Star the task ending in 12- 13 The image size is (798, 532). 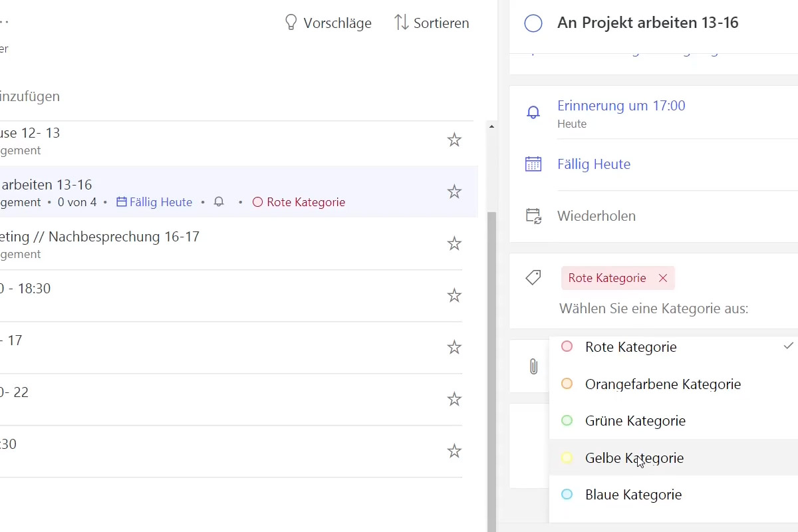454,140
